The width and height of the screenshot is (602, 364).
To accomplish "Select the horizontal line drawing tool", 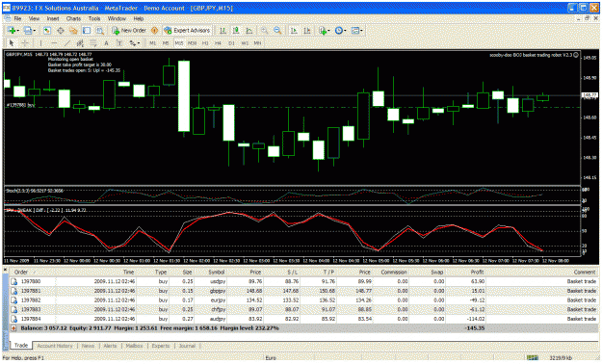I will pyautogui.click(x=54, y=43).
